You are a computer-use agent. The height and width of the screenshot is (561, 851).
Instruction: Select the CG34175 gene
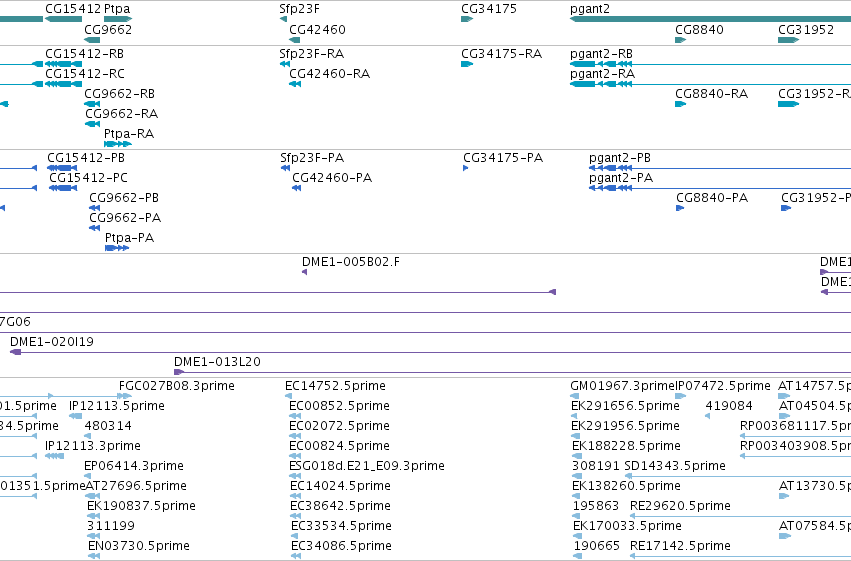coord(467,19)
